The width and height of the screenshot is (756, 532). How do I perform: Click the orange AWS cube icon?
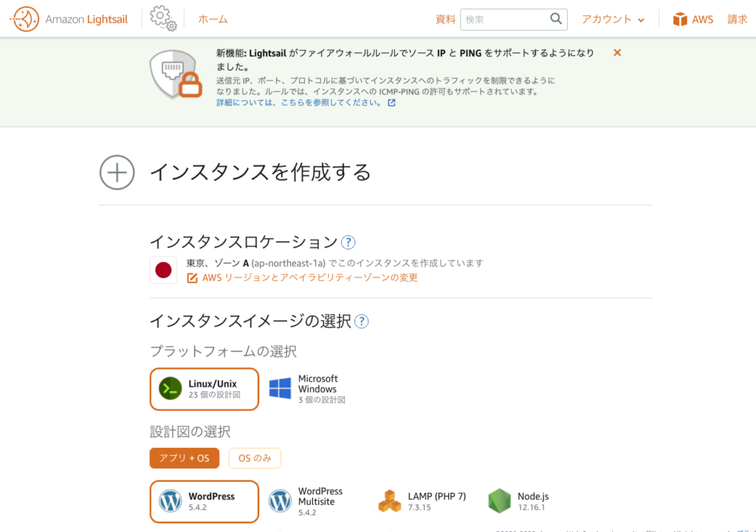(680, 19)
